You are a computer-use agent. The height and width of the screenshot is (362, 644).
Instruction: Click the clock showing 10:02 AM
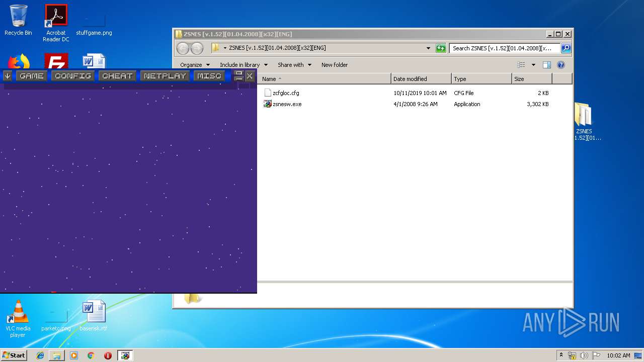pyautogui.click(x=618, y=355)
